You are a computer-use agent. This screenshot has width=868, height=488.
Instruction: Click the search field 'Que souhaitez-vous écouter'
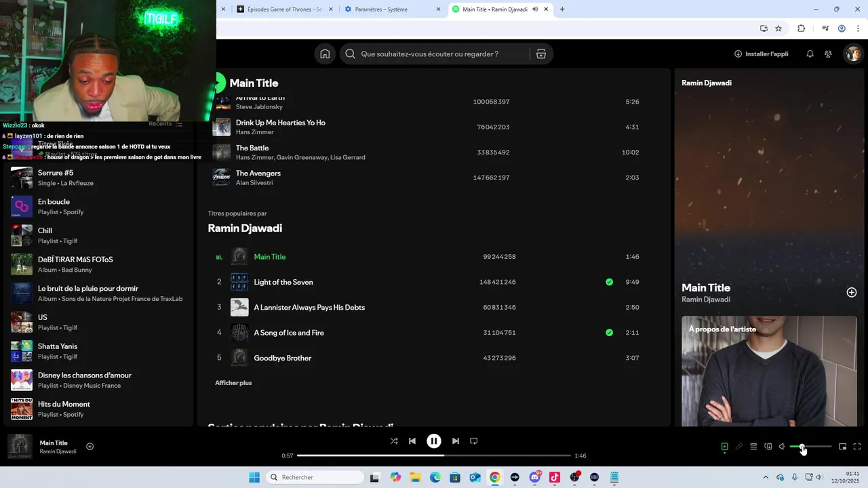click(435, 54)
